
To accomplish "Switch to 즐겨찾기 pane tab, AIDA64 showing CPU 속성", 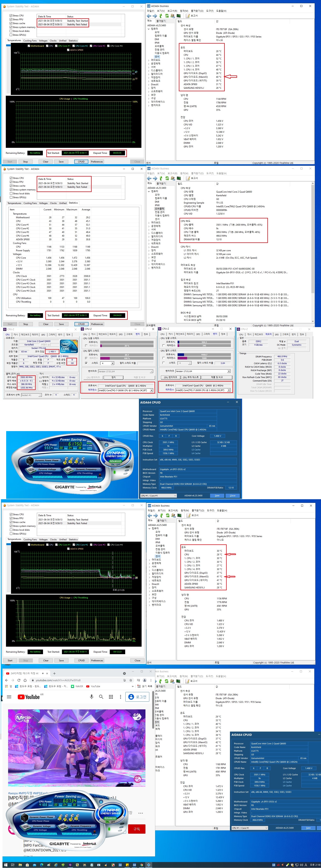I will (x=162, y=184).
